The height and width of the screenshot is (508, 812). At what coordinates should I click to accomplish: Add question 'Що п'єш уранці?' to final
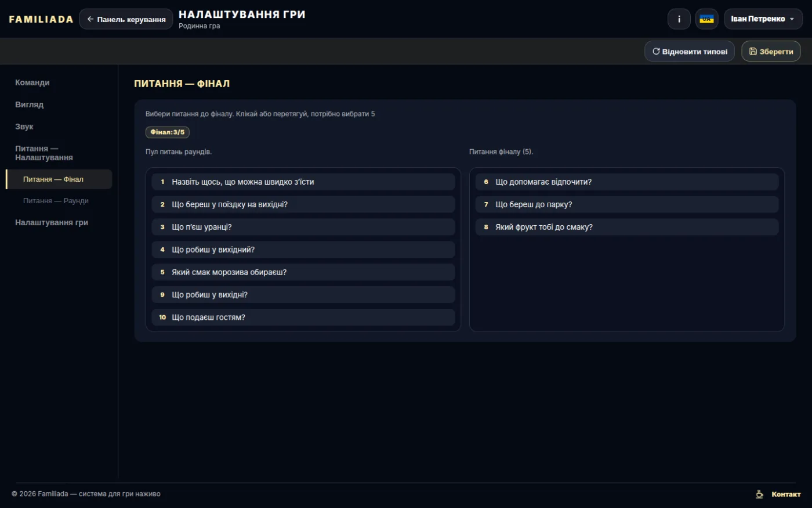tap(303, 227)
